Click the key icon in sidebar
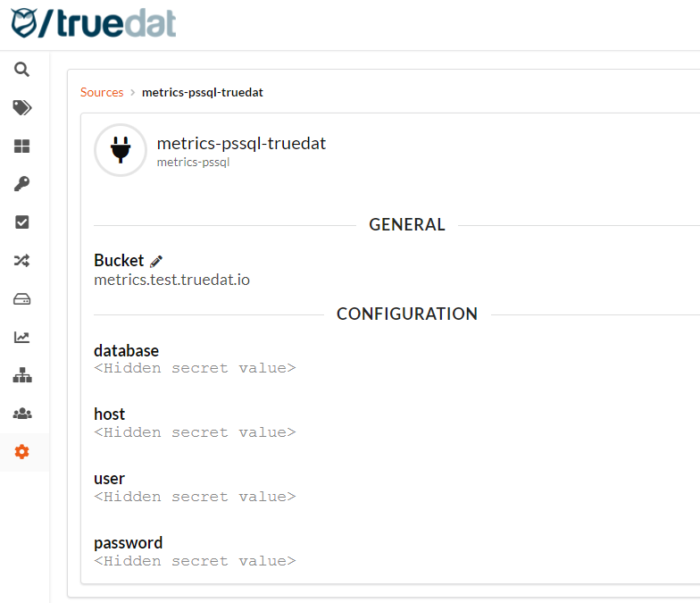700x603 pixels. point(22,184)
